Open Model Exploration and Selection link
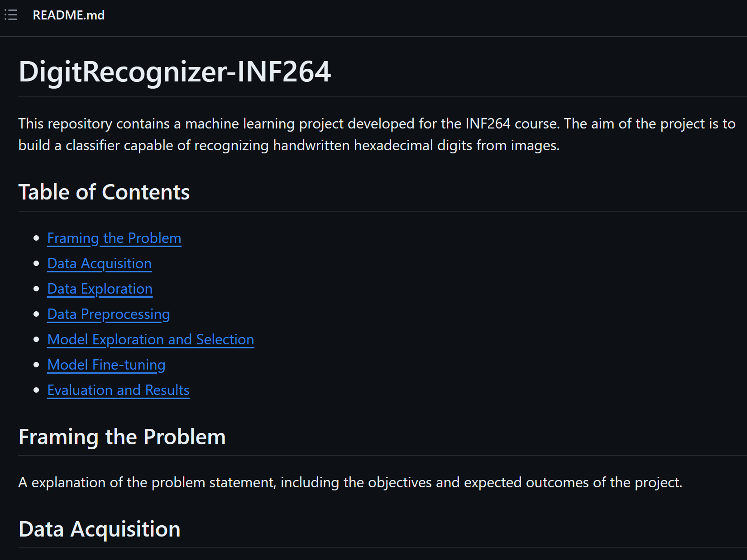The height and width of the screenshot is (560, 747). click(151, 339)
